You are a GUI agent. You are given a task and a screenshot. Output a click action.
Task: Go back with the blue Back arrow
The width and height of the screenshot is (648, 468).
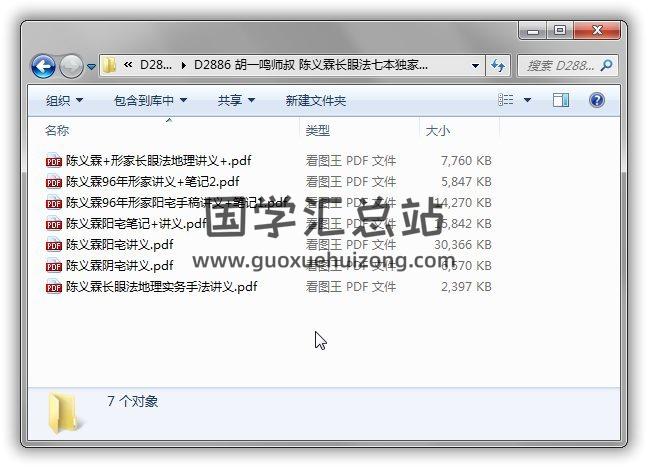coord(43,66)
